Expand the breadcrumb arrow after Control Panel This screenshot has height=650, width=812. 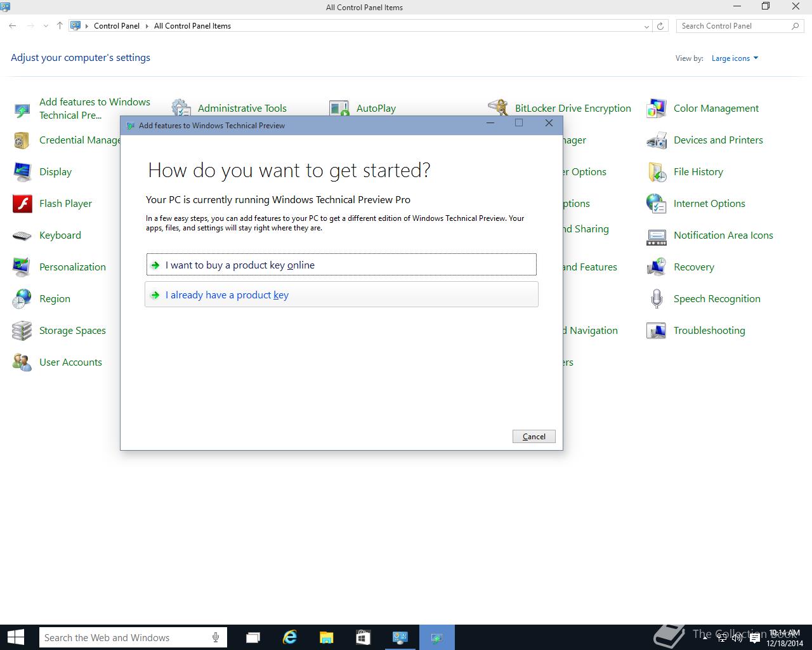(x=147, y=26)
